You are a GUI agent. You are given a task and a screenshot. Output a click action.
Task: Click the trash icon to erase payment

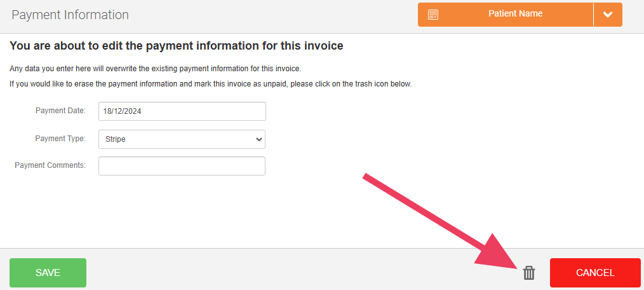tap(528, 273)
